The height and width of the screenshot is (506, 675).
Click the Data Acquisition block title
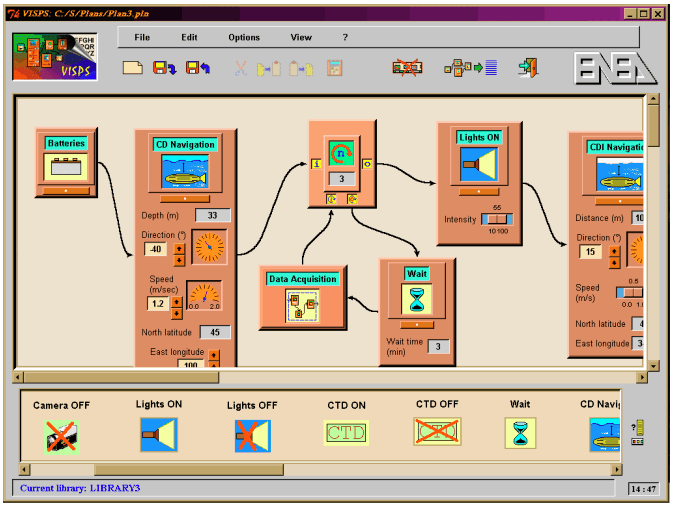(303, 279)
